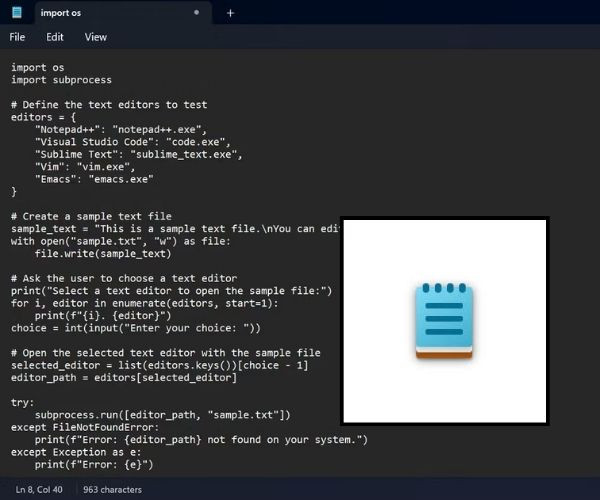Click the 'choice = int(input' line
The height and width of the screenshot is (500, 600).
point(136,328)
